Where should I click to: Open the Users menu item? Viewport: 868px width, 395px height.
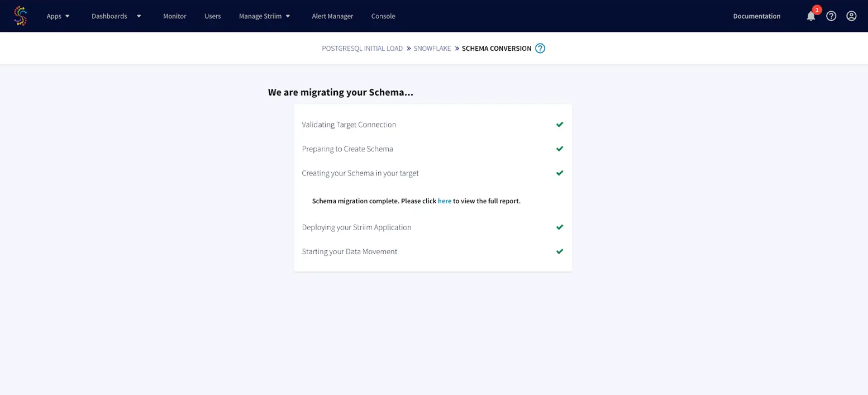[213, 16]
